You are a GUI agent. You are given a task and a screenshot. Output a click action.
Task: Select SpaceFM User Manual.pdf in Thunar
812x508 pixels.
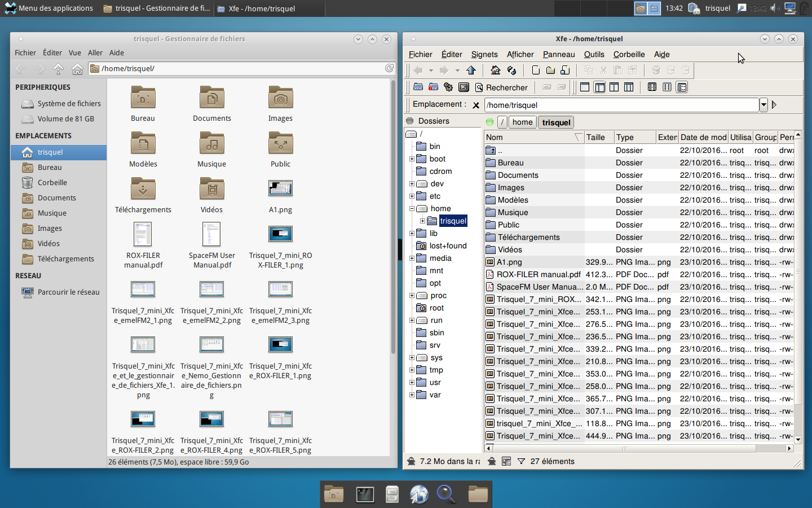(211, 234)
